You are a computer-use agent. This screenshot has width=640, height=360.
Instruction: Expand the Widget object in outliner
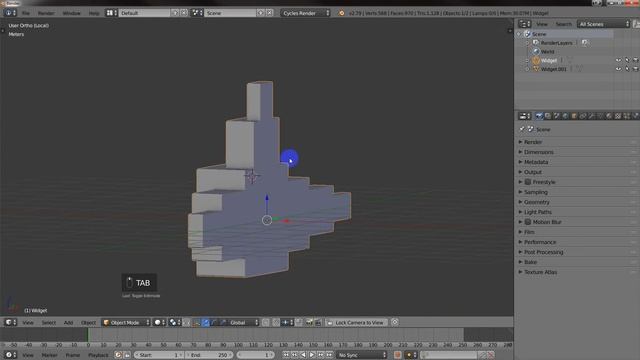(x=528, y=60)
